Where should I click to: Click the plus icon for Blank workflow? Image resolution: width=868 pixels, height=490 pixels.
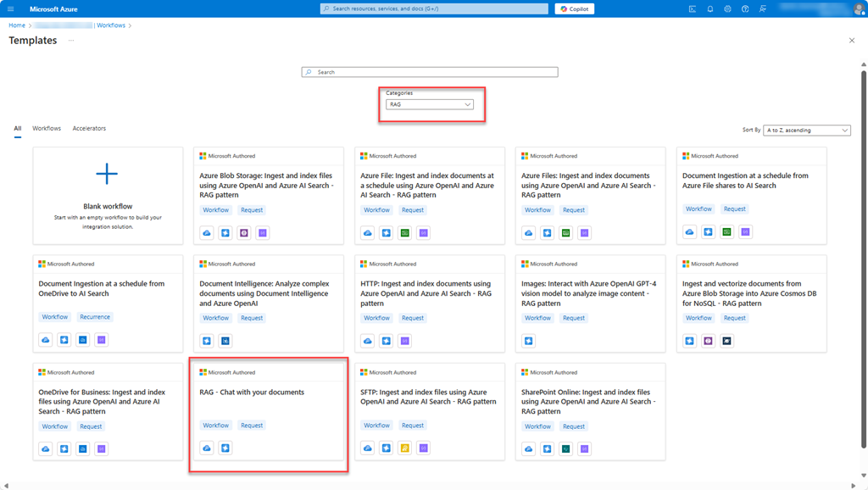point(107,175)
